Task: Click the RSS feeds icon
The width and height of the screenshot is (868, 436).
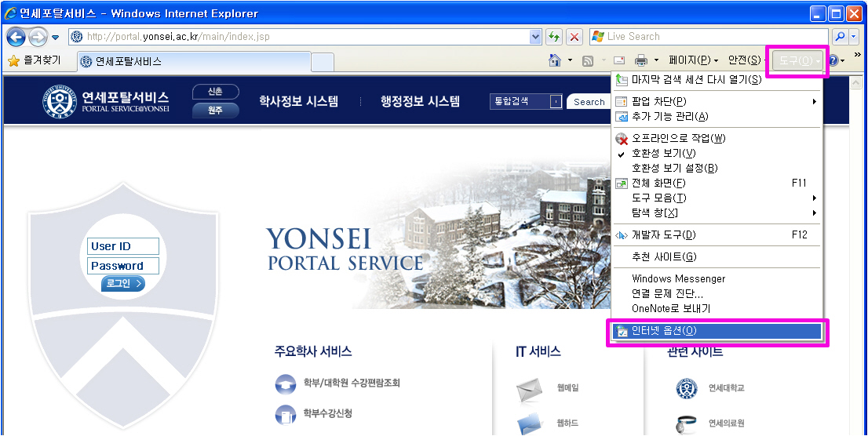Action: tap(589, 60)
